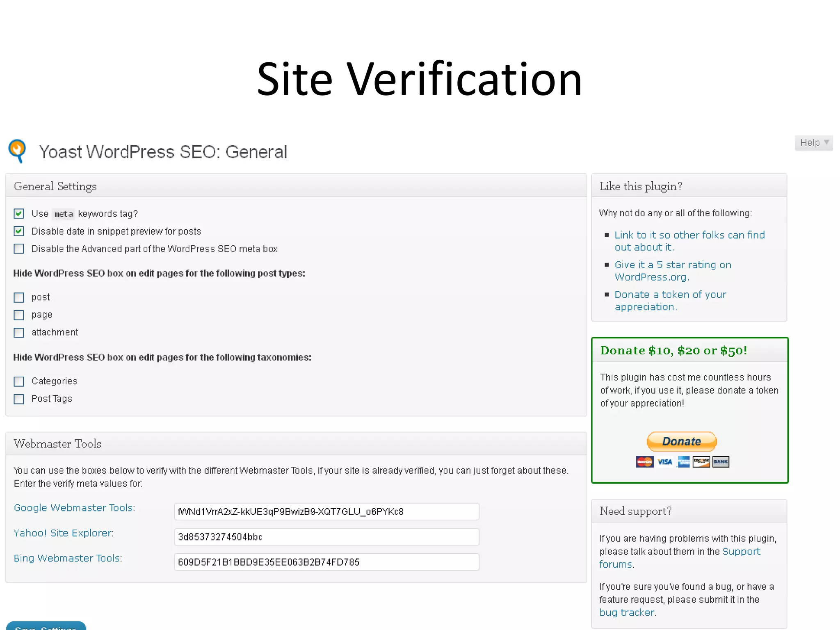Screen dimensions: 840x630
Task: Check the attachment type checkbox
Action: 19,333
